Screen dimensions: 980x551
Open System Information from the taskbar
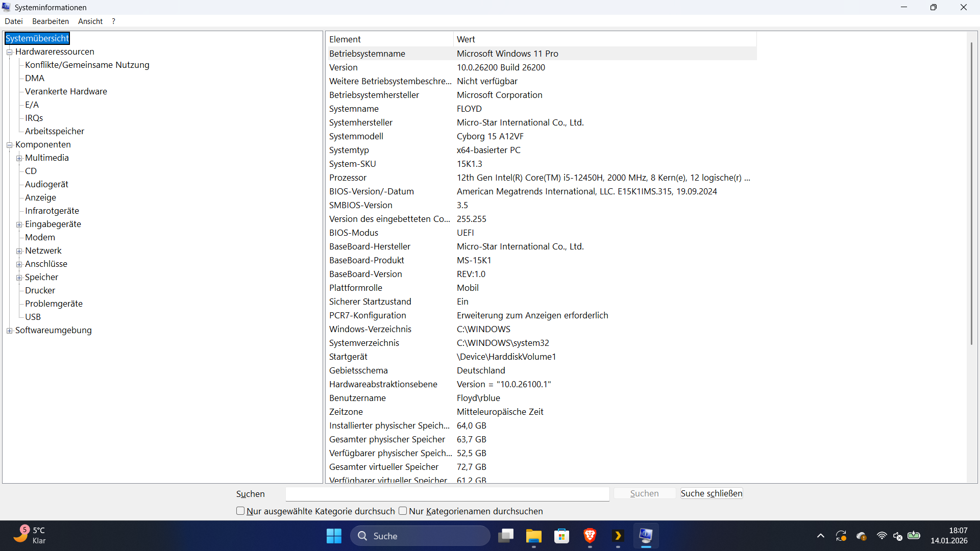[x=646, y=536]
